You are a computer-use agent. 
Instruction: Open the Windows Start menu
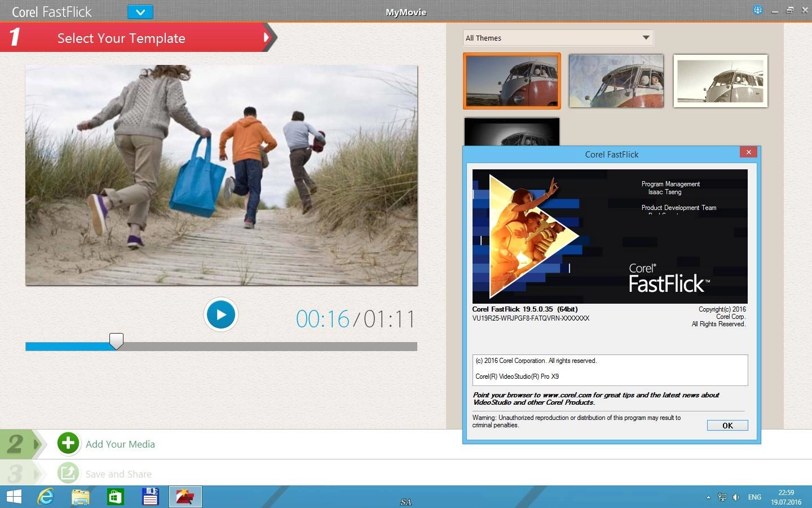coord(13,497)
